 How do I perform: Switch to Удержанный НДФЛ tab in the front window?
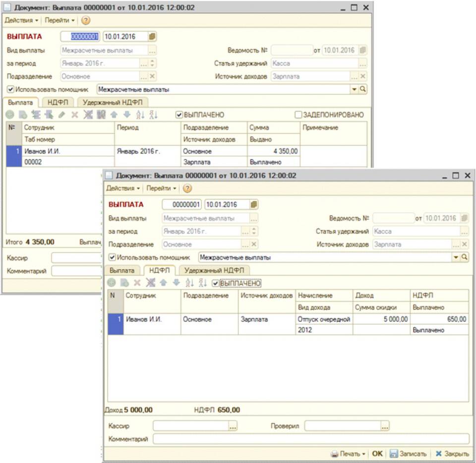214,271
